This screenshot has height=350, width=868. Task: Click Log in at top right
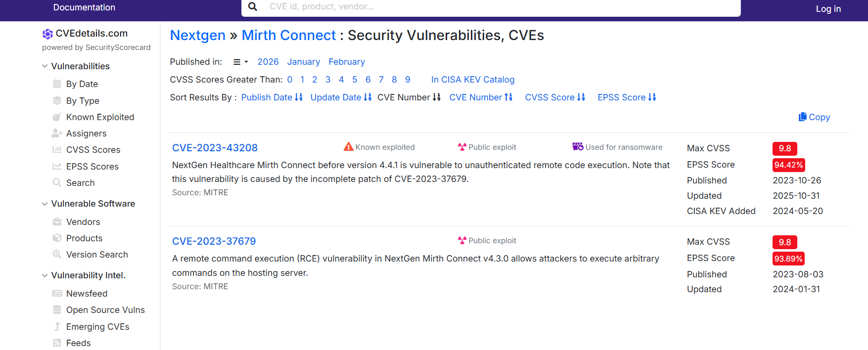828,8
